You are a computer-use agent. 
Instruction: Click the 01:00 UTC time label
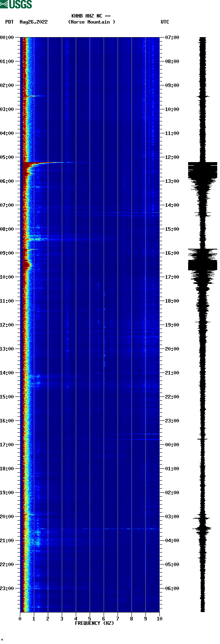(x=172, y=469)
